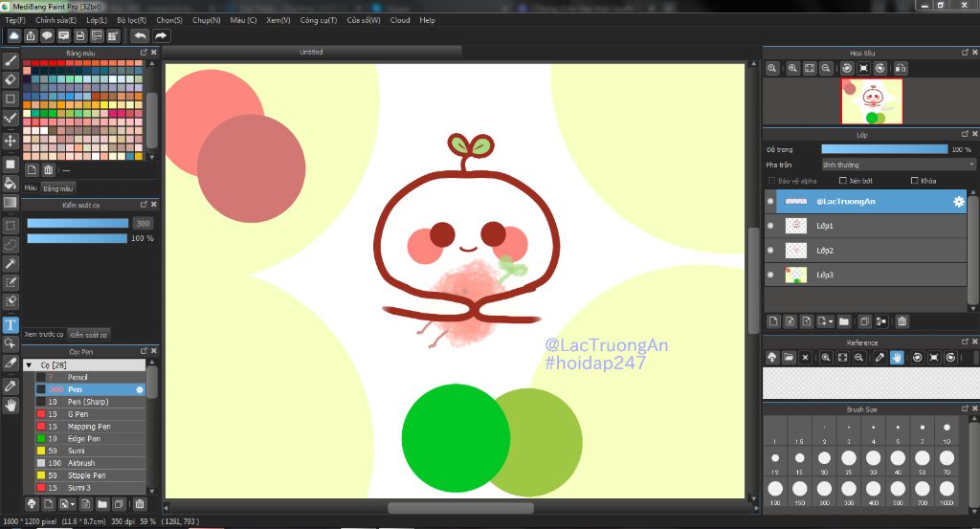Viewport: 980px width, 529px height.
Task: Activate hand icon in Reference panel
Action: (x=897, y=357)
